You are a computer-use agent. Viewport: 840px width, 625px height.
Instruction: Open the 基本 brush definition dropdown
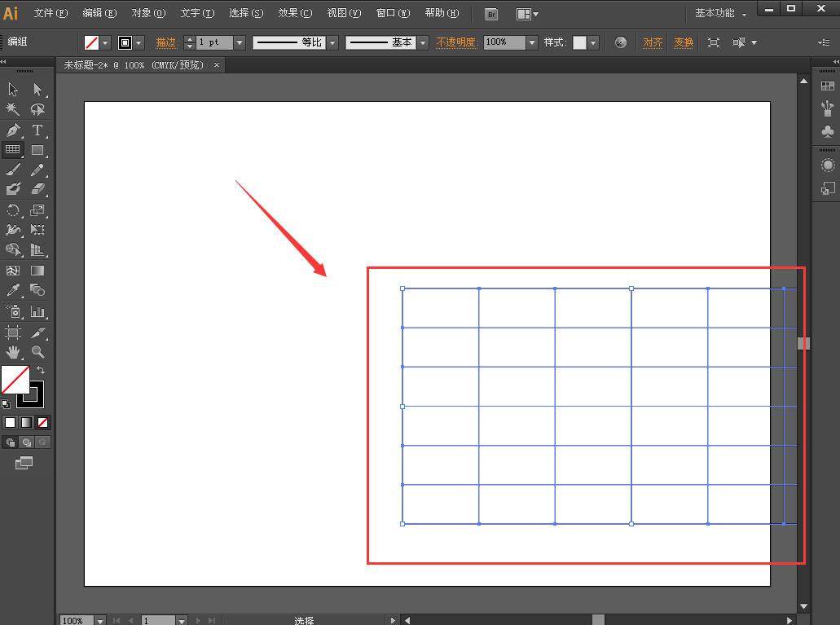tap(422, 42)
